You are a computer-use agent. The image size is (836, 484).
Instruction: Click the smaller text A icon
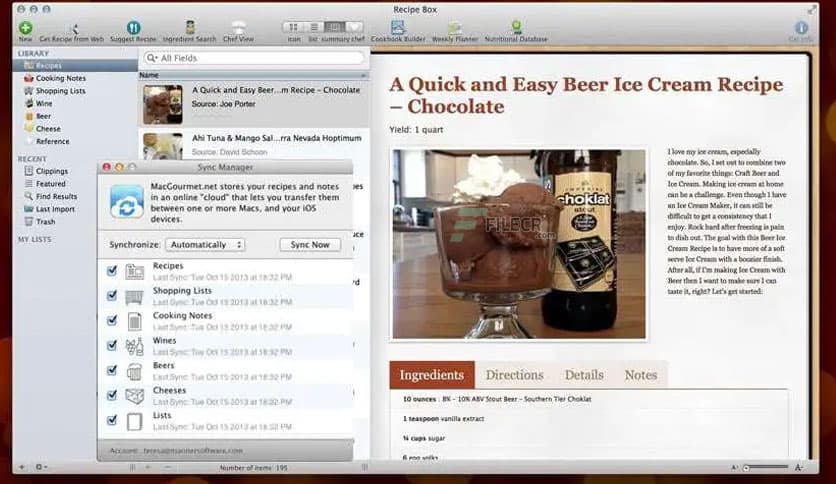(734, 467)
